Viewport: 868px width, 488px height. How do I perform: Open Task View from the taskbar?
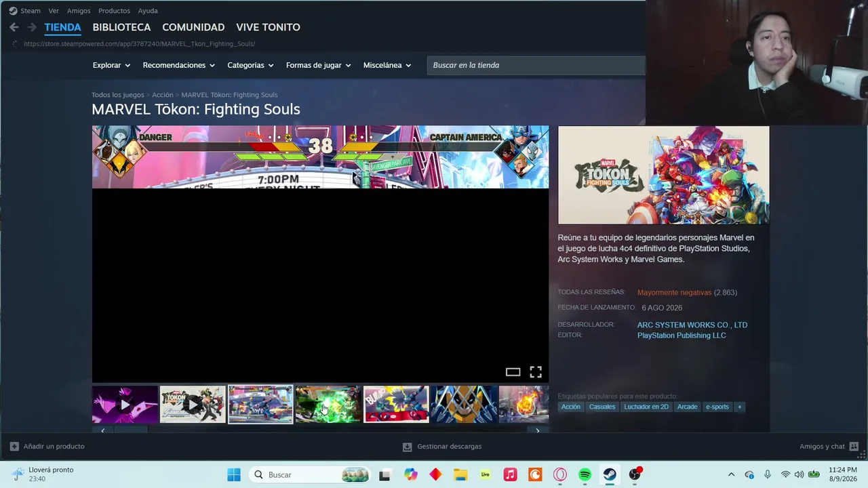(385, 474)
